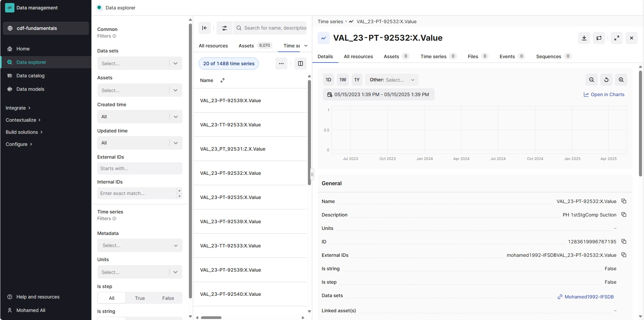Switch to All resources tab in list
Image resolution: width=644 pixels, height=320 pixels.
[213, 46]
